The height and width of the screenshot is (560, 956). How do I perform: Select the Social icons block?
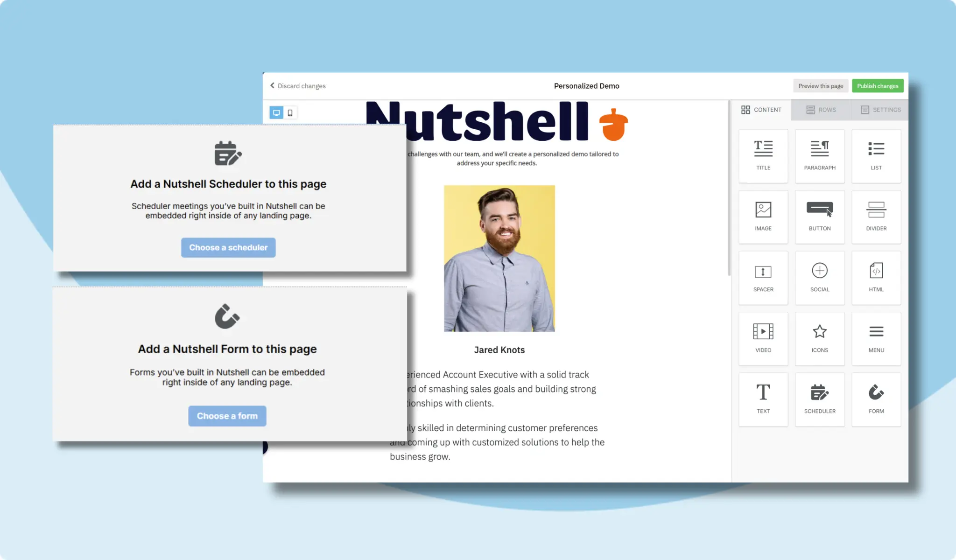pos(820,277)
